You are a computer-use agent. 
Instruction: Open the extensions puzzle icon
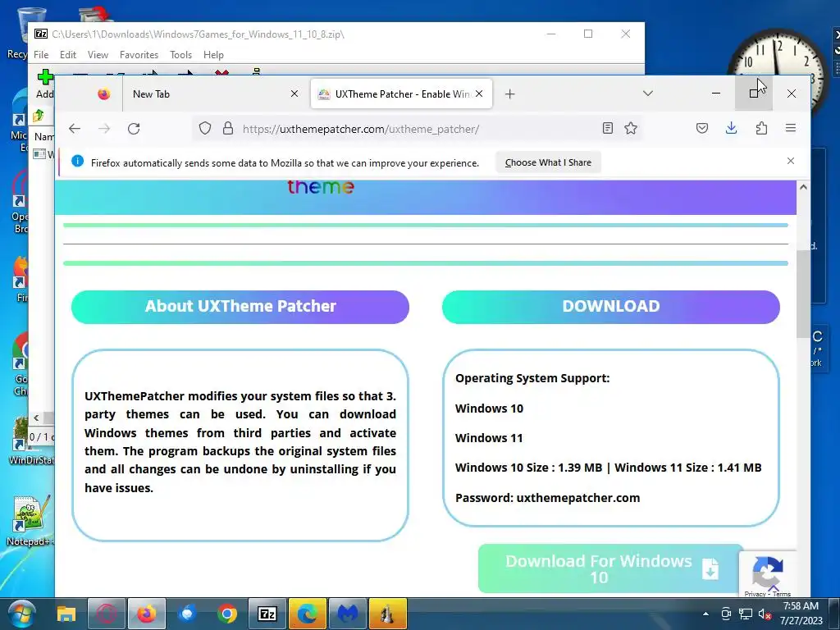coord(761,128)
